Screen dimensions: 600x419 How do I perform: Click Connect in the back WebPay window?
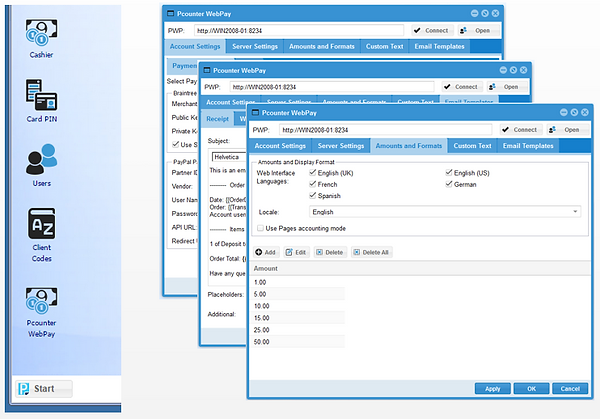[x=432, y=31]
